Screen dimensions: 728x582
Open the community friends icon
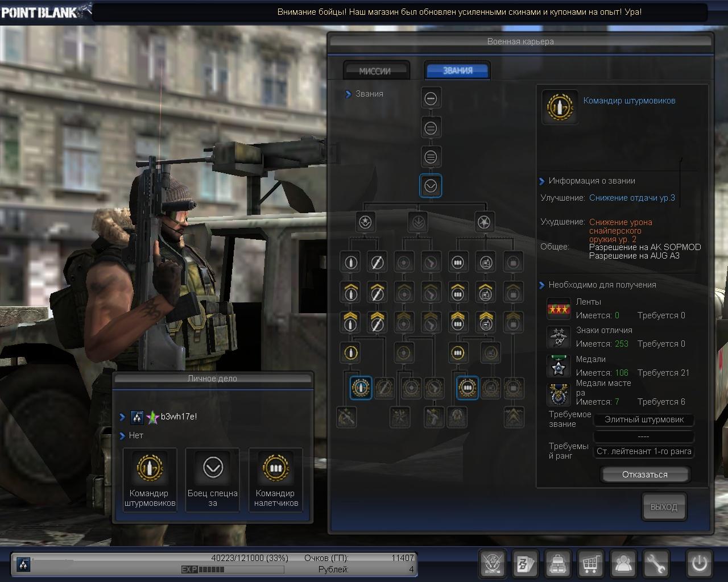point(623,564)
